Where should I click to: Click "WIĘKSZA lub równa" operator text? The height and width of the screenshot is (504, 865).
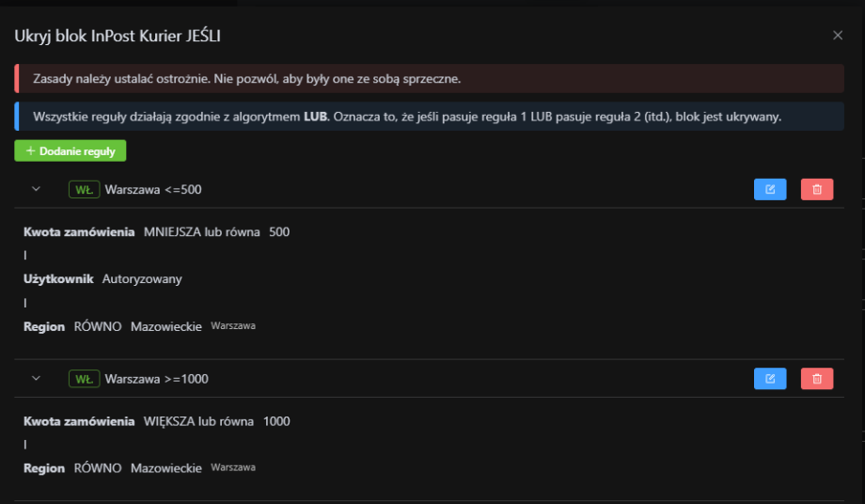[198, 421]
